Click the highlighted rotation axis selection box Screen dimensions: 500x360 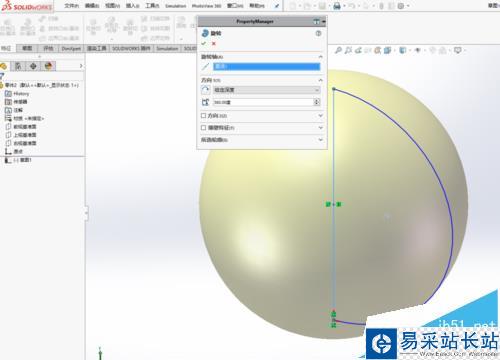coord(267,67)
